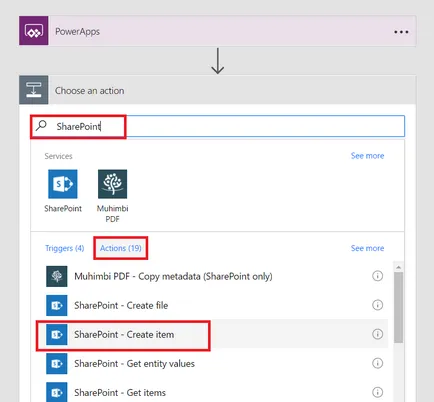Click the Choose an action step icon

click(34, 90)
